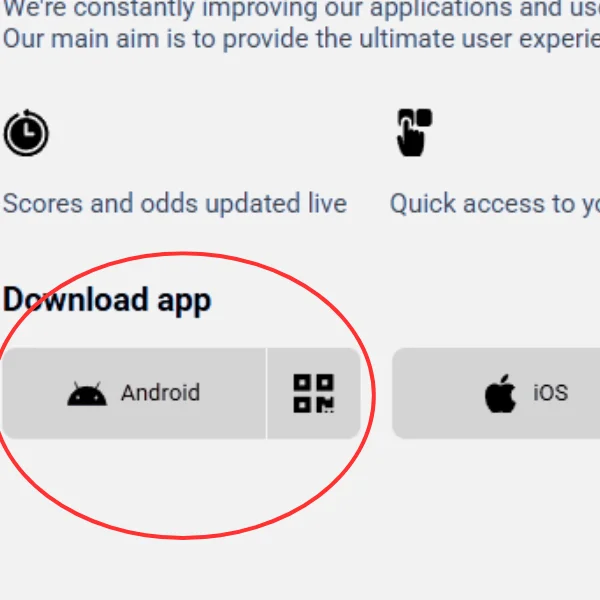This screenshot has width=600, height=600.
Task: Click the sentence beginning Our main aim
Action: coord(301,39)
